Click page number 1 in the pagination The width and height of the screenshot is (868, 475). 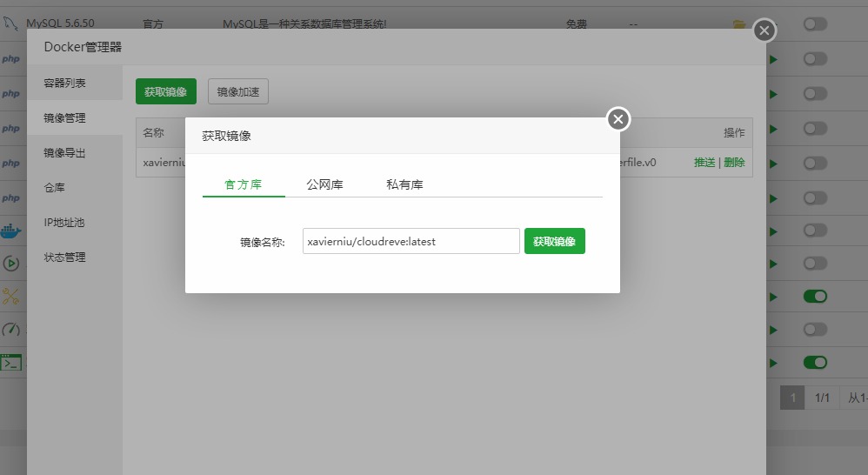(792, 398)
